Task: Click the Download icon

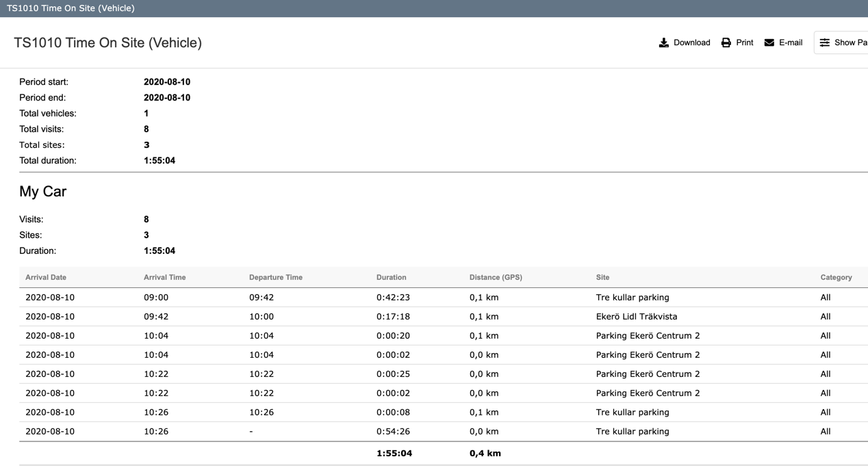Action: pos(663,42)
